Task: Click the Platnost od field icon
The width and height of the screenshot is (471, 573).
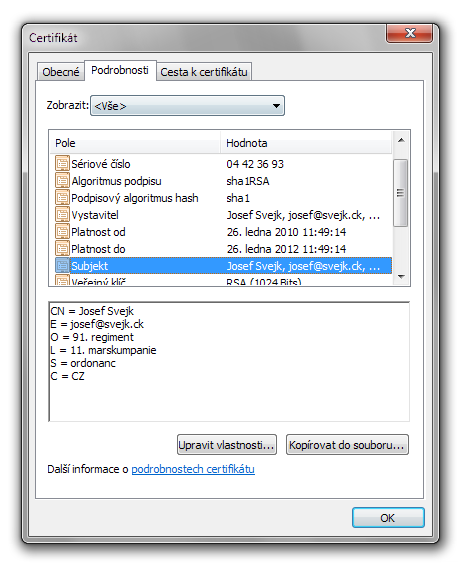Action: click(62, 232)
